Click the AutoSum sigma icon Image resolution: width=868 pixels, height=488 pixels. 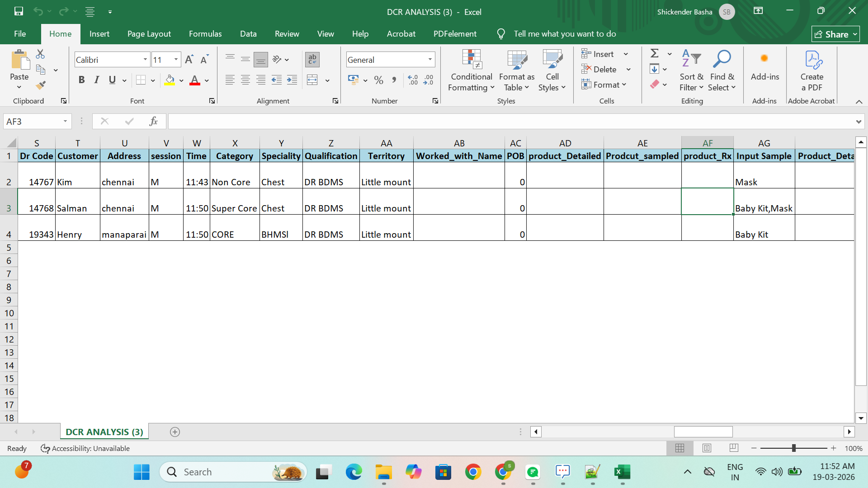point(654,53)
